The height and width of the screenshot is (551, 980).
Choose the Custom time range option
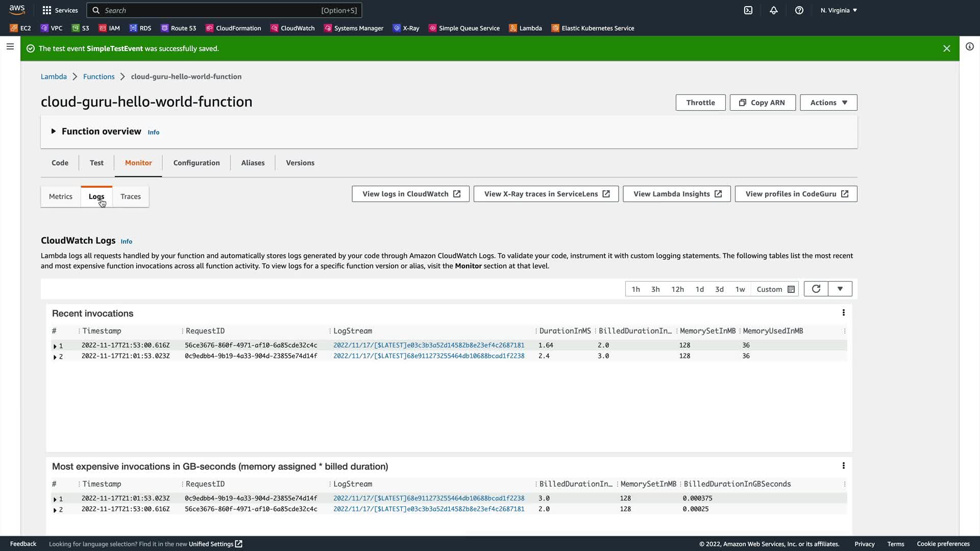(x=775, y=289)
